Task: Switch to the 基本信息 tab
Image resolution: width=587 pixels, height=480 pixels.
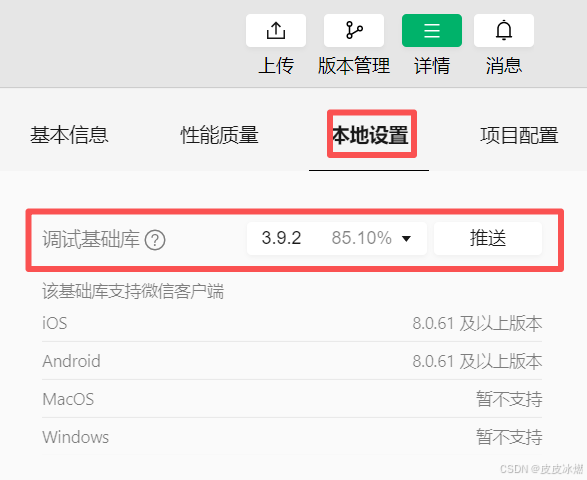Action: pos(69,135)
